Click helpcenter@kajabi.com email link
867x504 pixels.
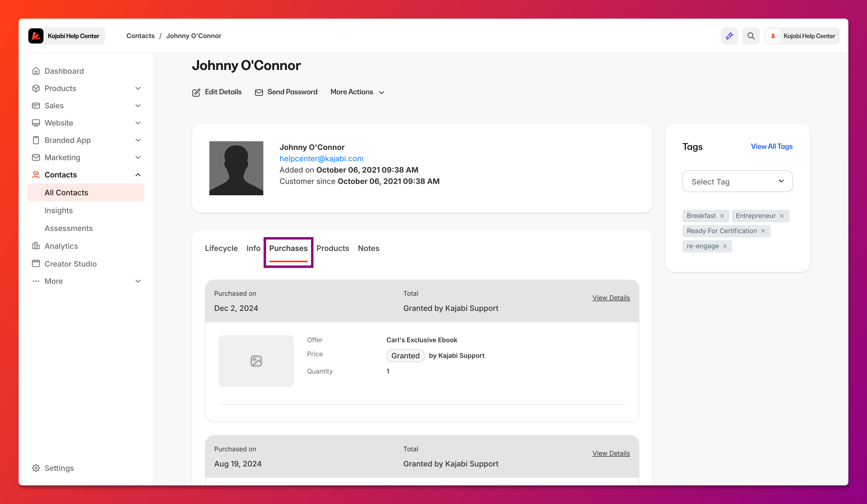coord(321,158)
